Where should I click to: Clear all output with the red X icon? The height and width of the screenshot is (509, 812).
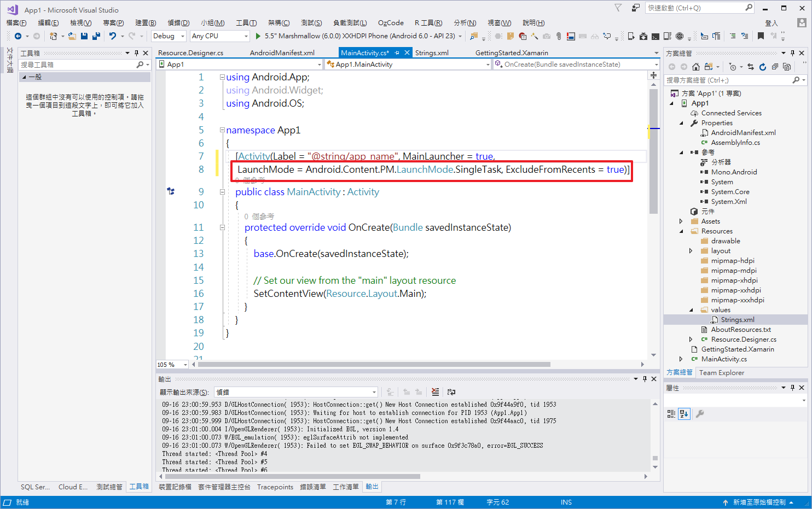[435, 392]
